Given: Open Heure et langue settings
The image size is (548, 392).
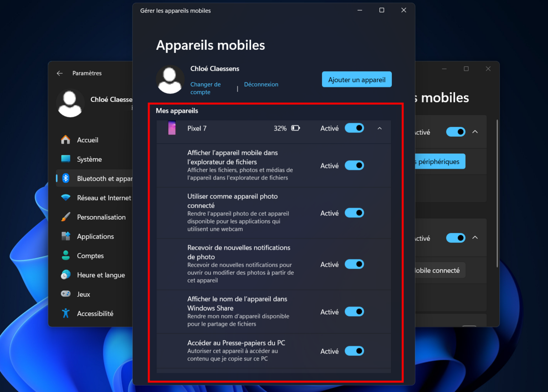Looking at the screenshot, I should pyautogui.click(x=94, y=275).
